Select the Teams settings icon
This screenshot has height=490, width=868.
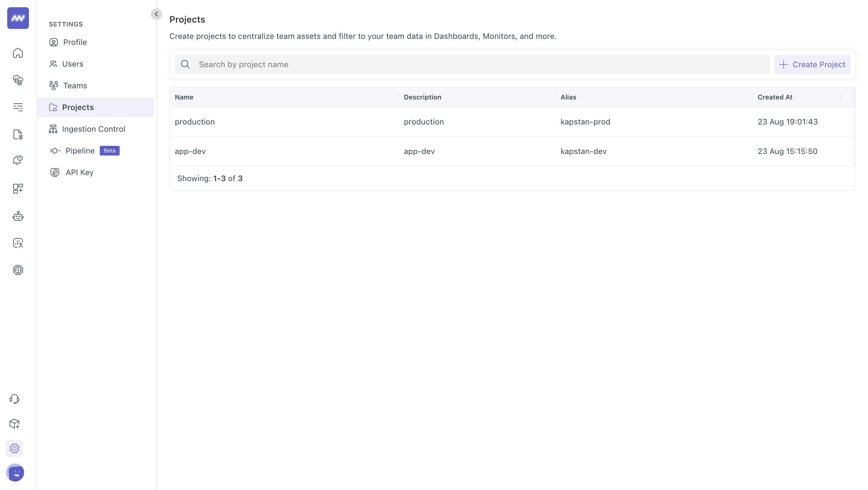(54, 85)
